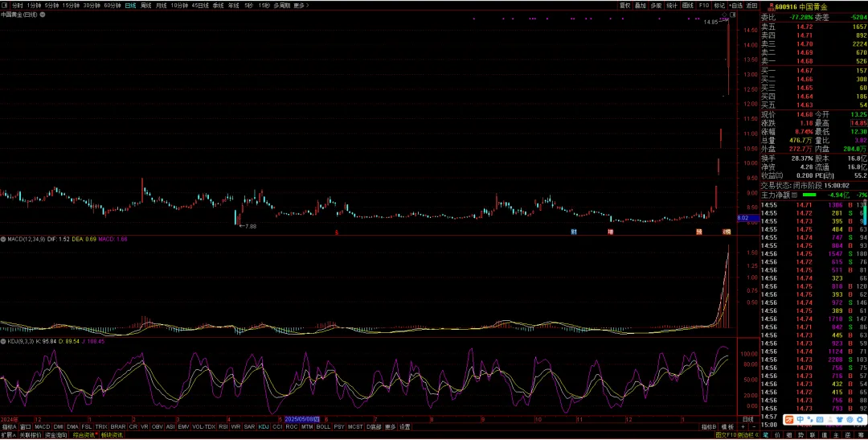Image resolution: width=868 pixels, height=440 pixels.
Task: Expand 更多 periods at the top
Action: point(301,6)
